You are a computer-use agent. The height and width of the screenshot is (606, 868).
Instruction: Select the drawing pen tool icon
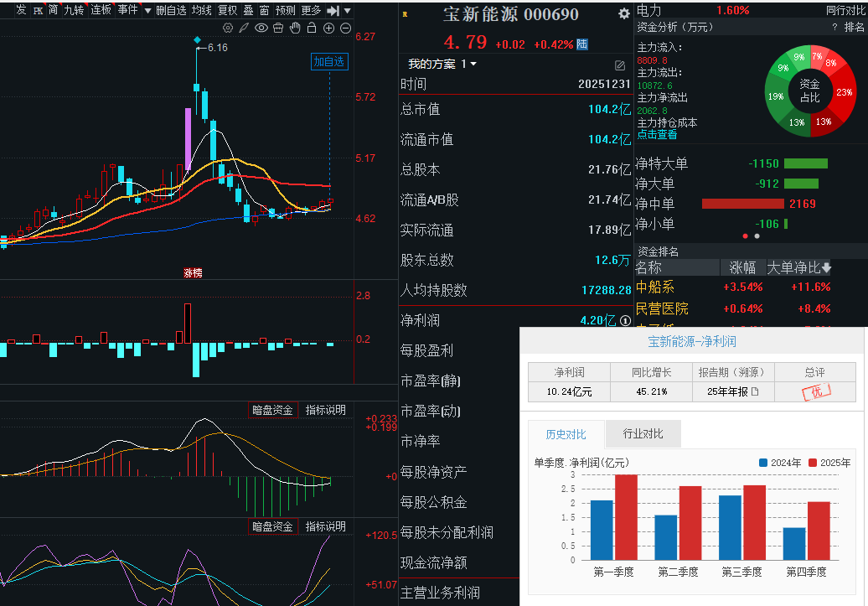click(245, 28)
